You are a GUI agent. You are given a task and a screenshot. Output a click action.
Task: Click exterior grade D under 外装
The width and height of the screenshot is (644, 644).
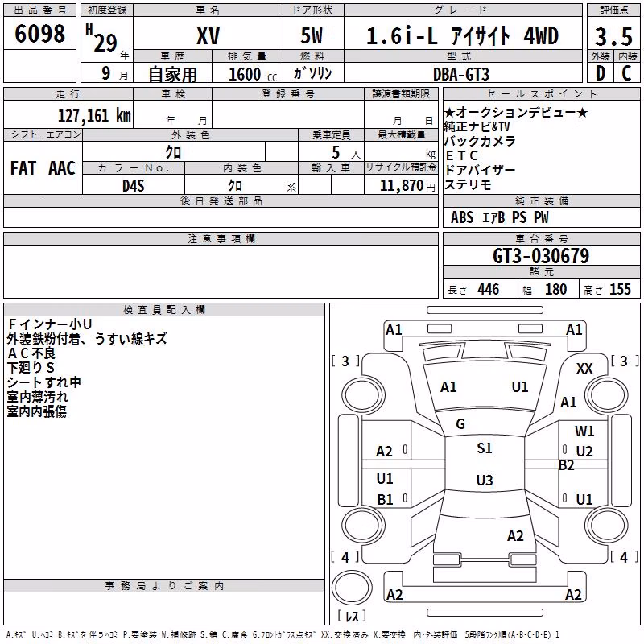coord(600,73)
